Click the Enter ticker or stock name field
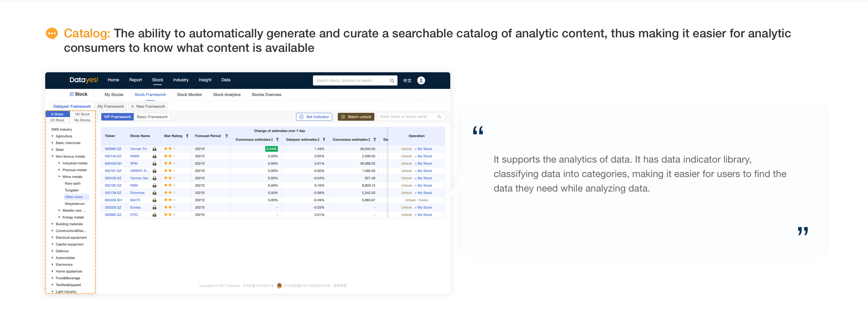 pyautogui.click(x=411, y=117)
